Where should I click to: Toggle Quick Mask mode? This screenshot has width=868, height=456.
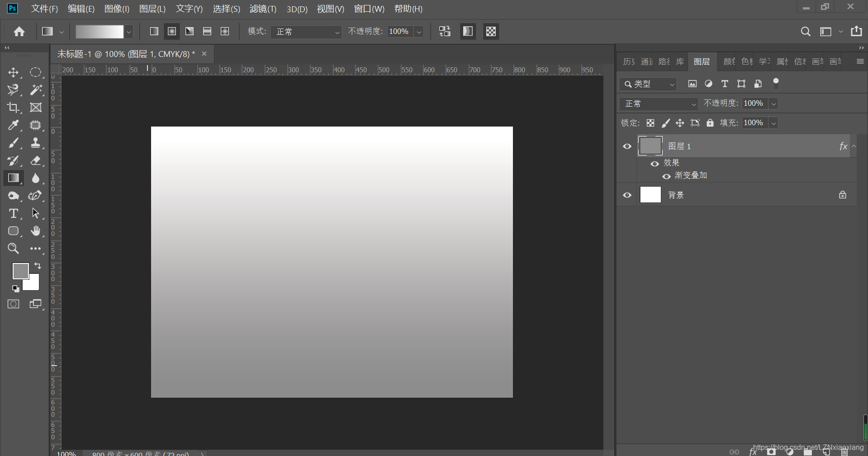[x=14, y=304]
